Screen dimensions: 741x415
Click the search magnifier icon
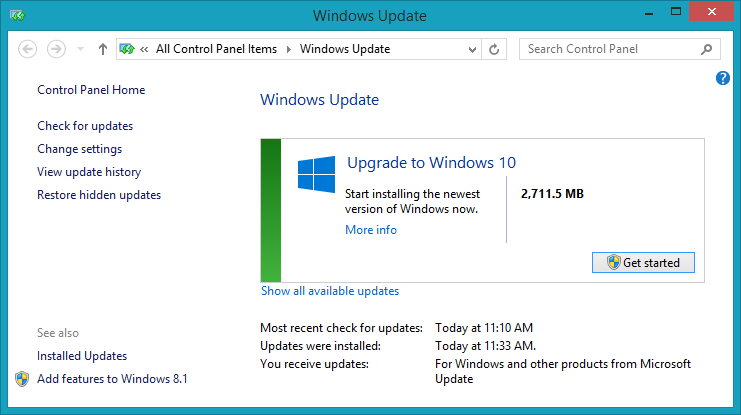(x=707, y=49)
